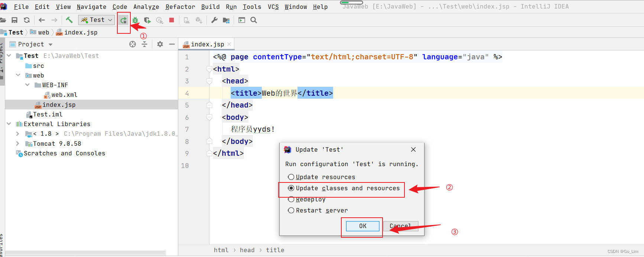Click the title breadcrumb below editor
The height and width of the screenshot is (257, 644).
point(275,250)
